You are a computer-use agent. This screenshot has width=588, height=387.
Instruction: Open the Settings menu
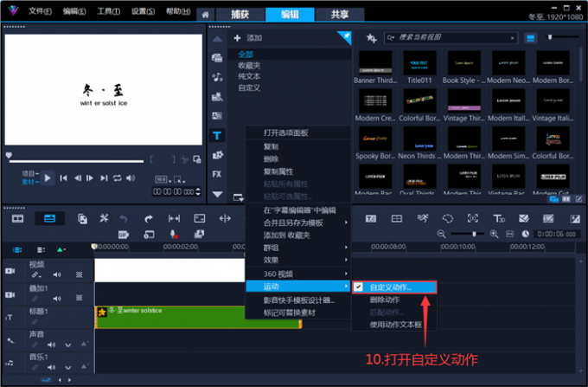[143, 11]
